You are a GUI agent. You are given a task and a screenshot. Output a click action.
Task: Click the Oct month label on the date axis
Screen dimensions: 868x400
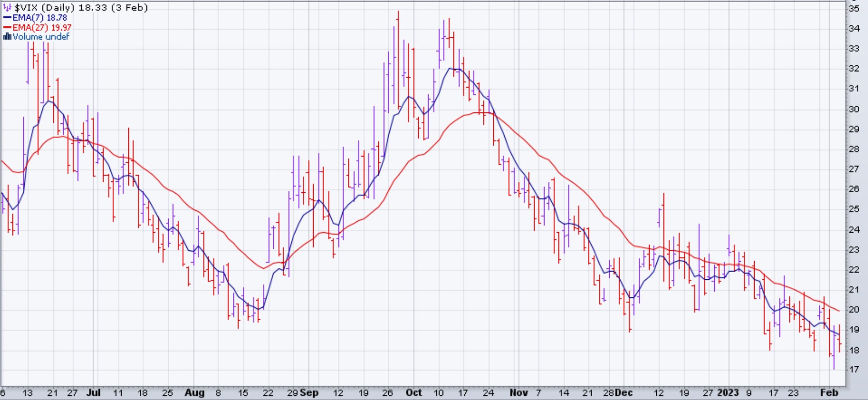pyautogui.click(x=414, y=393)
